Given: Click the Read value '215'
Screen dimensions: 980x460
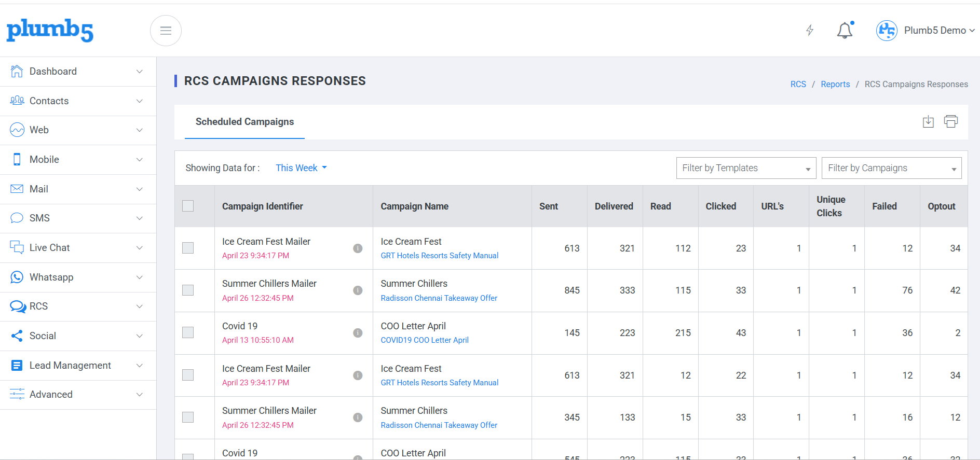Looking at the screenshot, I should point(683,333).
